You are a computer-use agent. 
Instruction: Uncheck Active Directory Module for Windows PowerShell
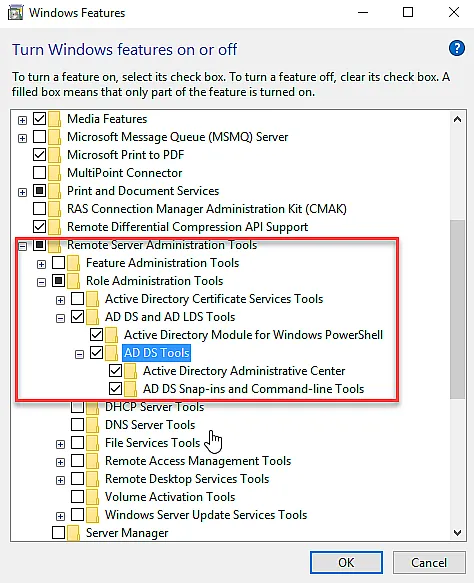pyautogui.click(x=96, y=335)
